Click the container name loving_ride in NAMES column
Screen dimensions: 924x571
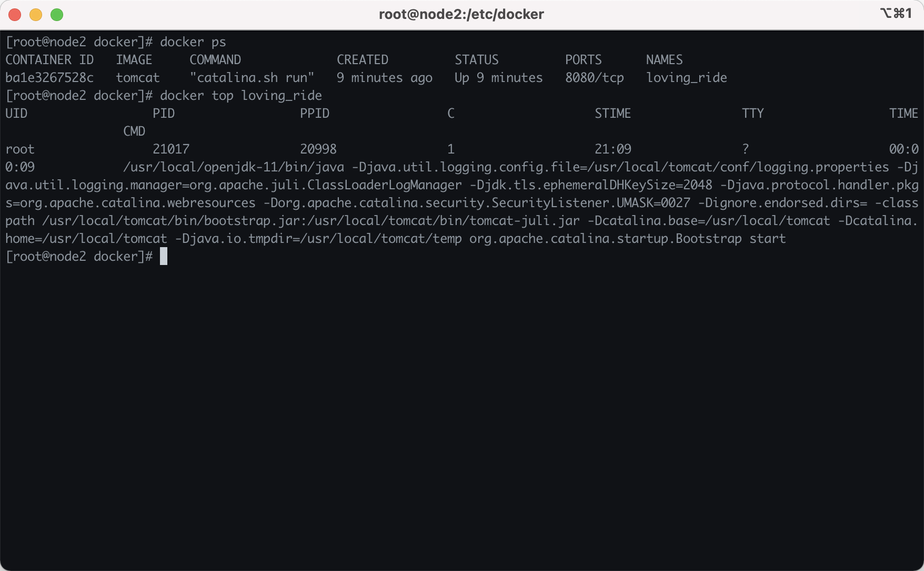click(686, 78)
